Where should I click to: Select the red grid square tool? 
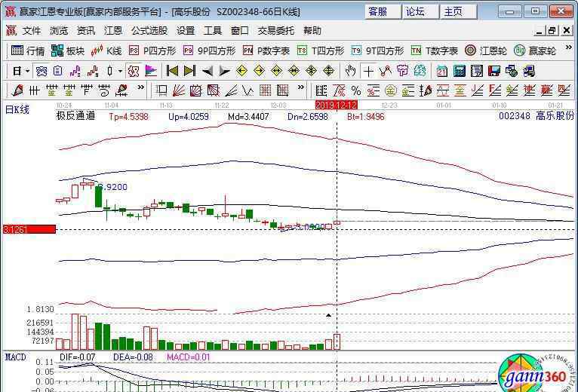pyautogui.click(x=266, y=90)
